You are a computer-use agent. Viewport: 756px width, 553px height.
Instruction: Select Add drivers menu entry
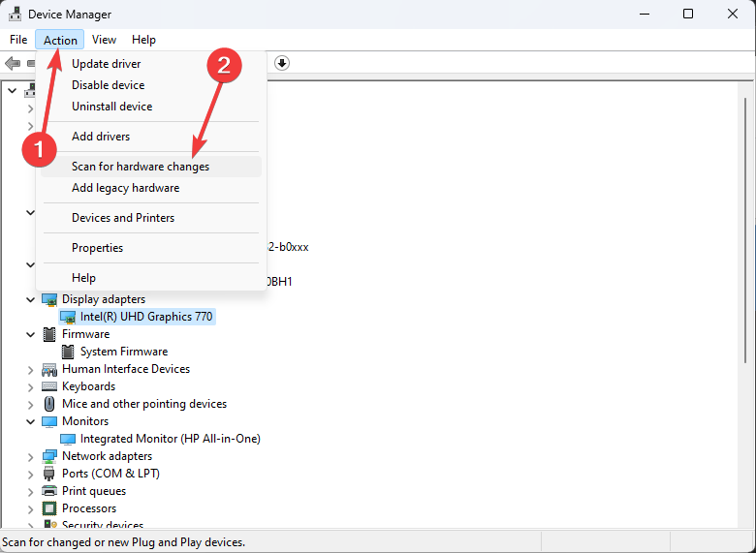(151, 137)
